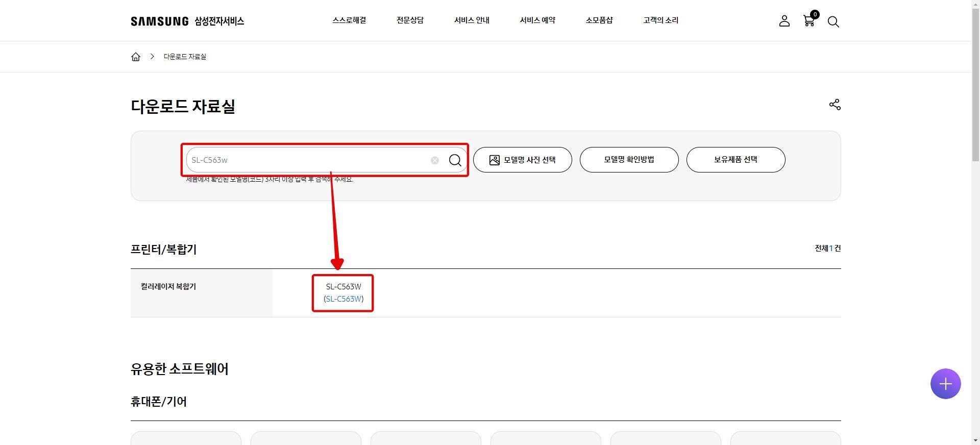Click the 프린터/복합기 heading
Screen dimensions: 980x445
point(164,250)
